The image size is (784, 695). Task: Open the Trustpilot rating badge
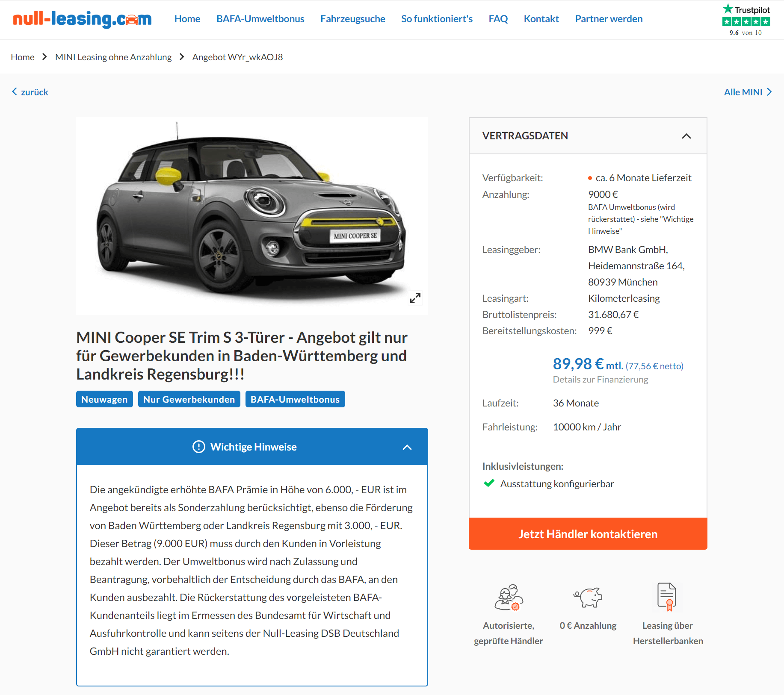pyautogui.click(x=746, y=20)
